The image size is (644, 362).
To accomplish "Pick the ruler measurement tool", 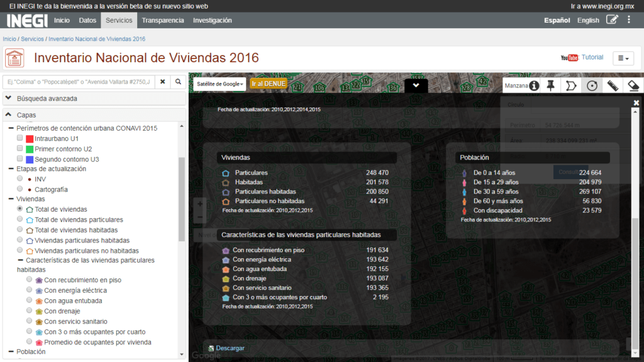I will 613,85.
